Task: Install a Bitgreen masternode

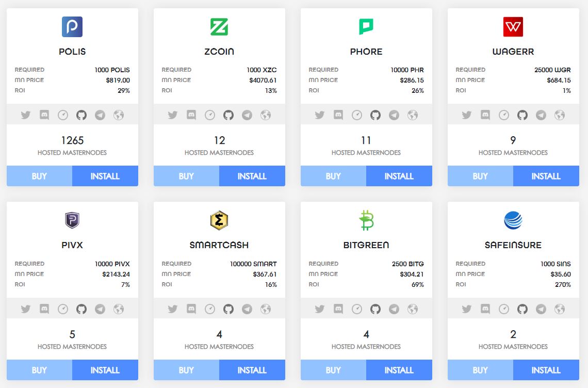Action: coord(399,370)
